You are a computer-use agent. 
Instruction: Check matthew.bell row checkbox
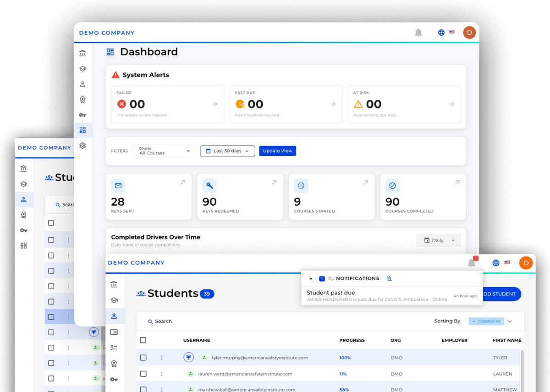tap(143, 389)
